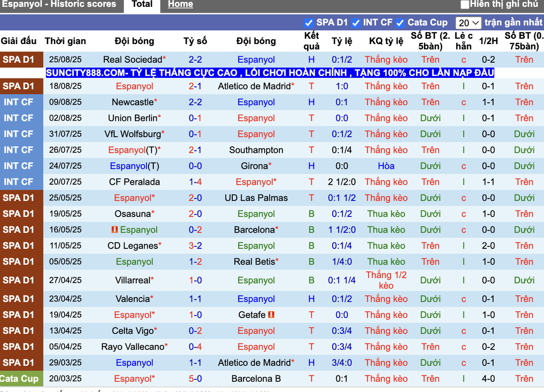Viewport: 544px width, 392px height.
Task: Click the Giải đấu column header
Action: click(19, 41)
